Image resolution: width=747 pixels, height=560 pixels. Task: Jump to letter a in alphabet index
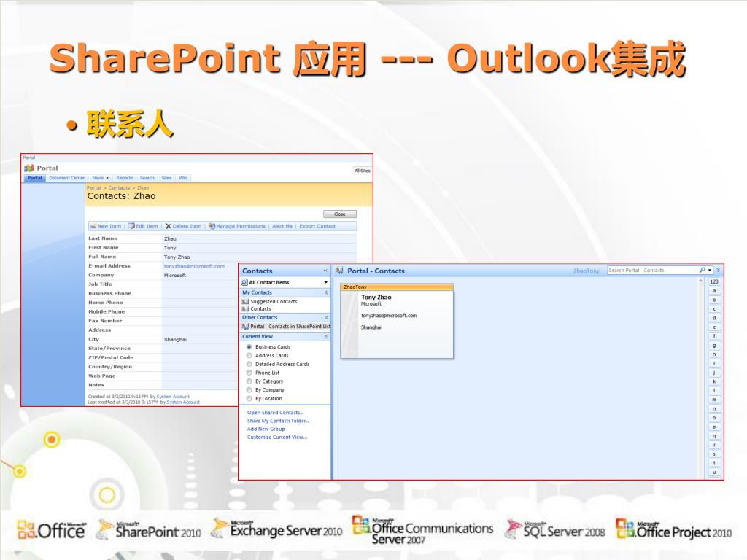tap(713, 290)
